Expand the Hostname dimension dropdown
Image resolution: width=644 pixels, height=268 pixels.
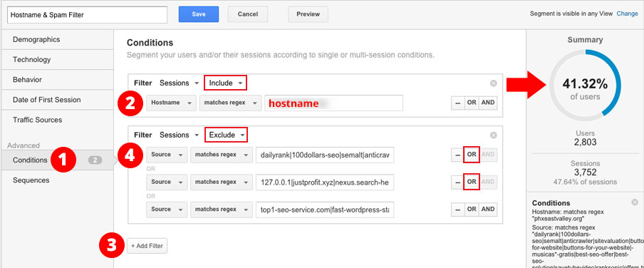(170, 103)
